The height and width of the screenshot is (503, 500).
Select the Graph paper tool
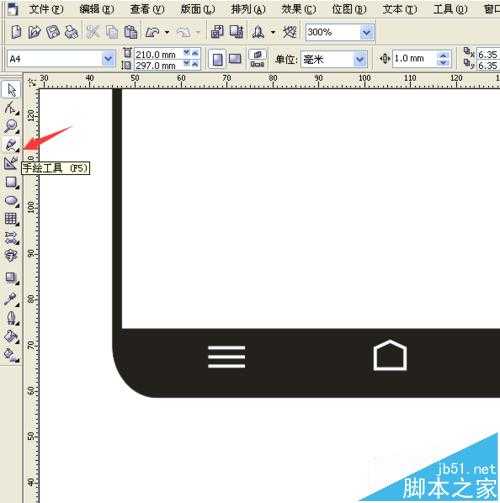point(11,219)
